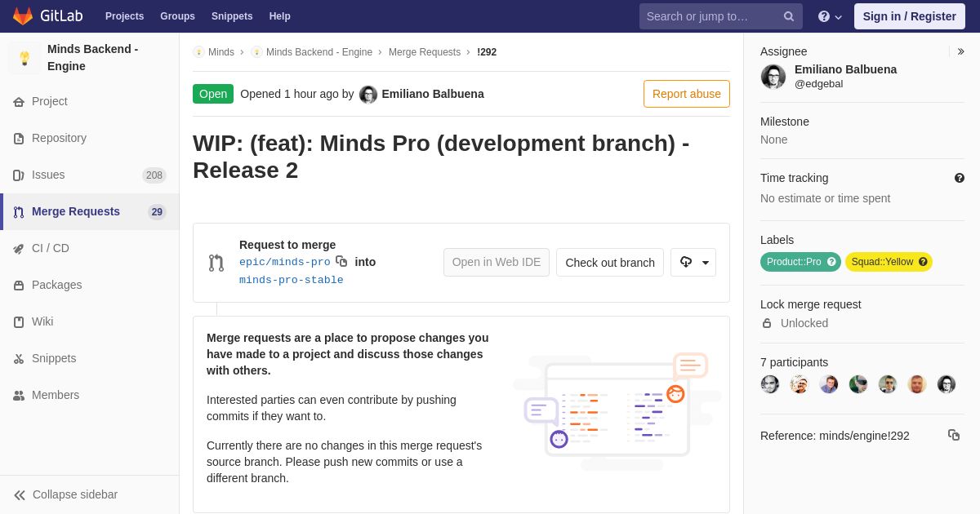
Task: Focus the Search or jump to field
Action: [721, 16]
